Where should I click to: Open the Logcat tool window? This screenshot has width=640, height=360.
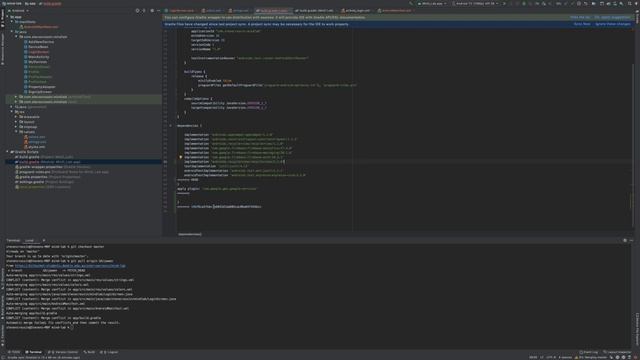pos(109,352)
